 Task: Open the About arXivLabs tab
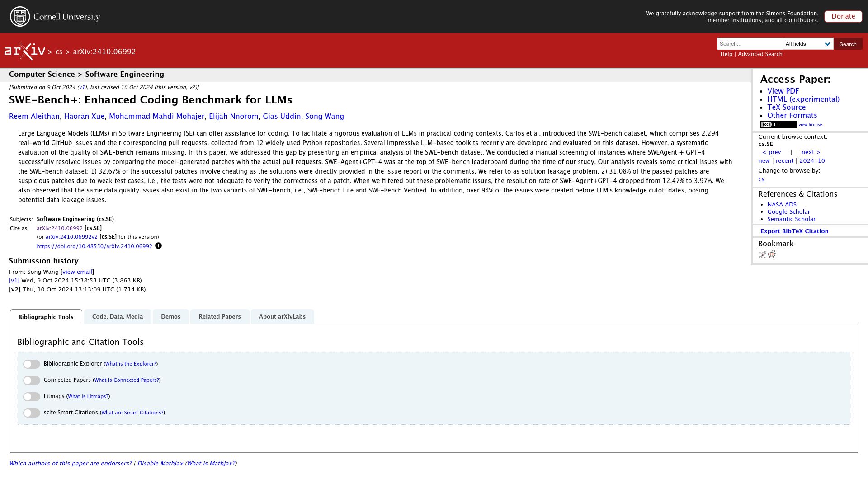tap(282, 317)
